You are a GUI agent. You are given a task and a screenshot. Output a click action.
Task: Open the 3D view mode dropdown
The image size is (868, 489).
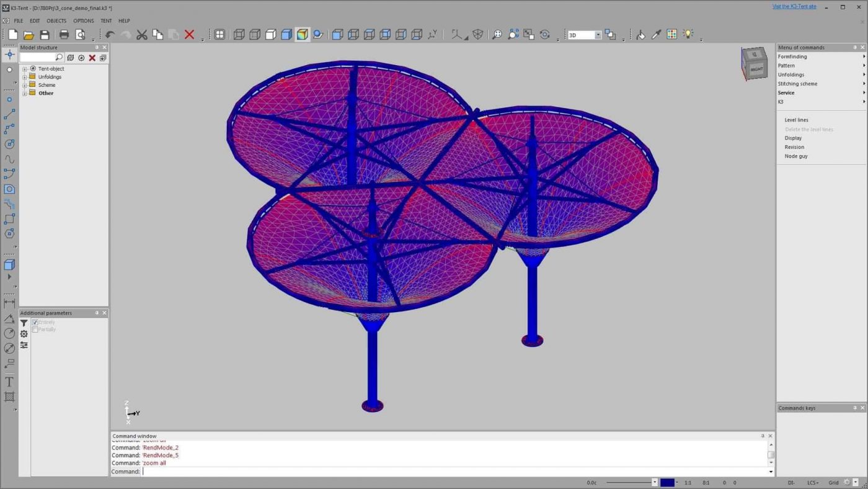click(x=598, y=35)
